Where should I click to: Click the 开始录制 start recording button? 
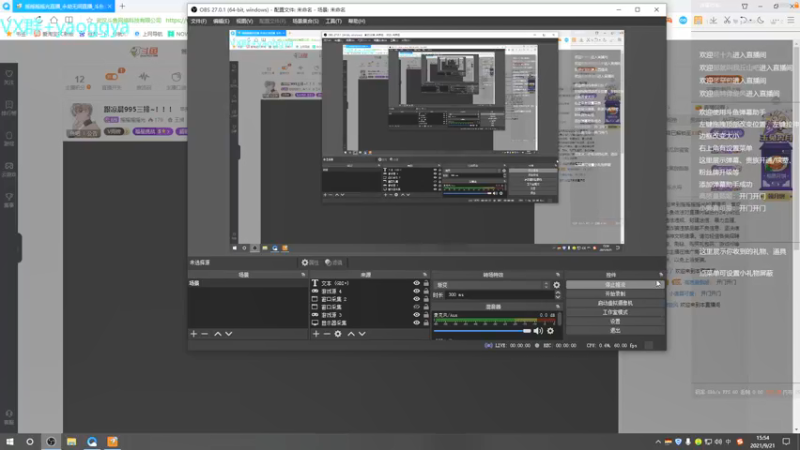tap(615, 294)
